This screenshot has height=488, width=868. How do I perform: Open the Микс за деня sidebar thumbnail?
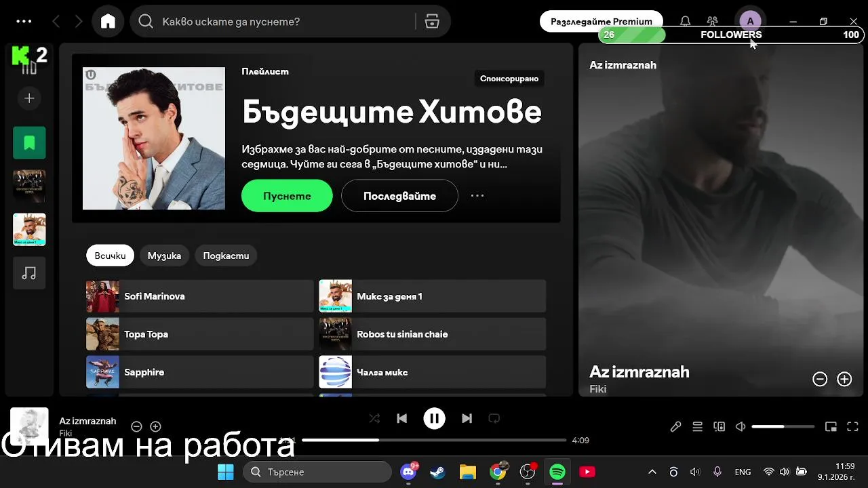29,230
